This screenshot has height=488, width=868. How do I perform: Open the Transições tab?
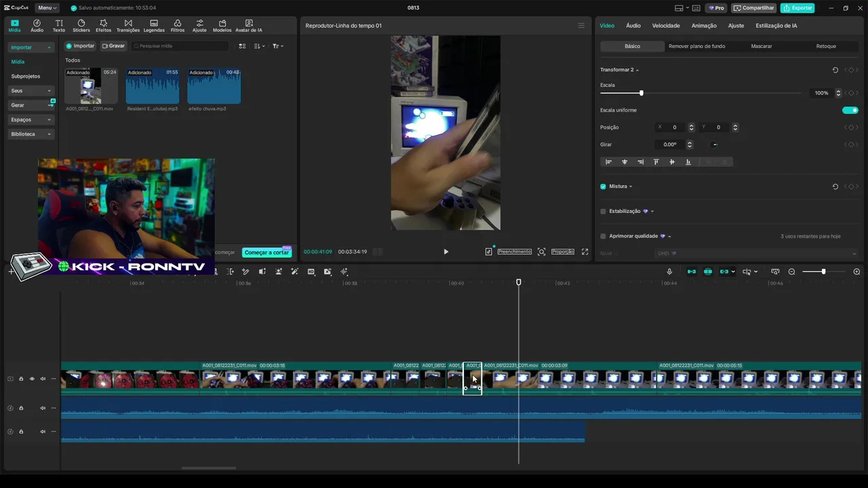128,26
